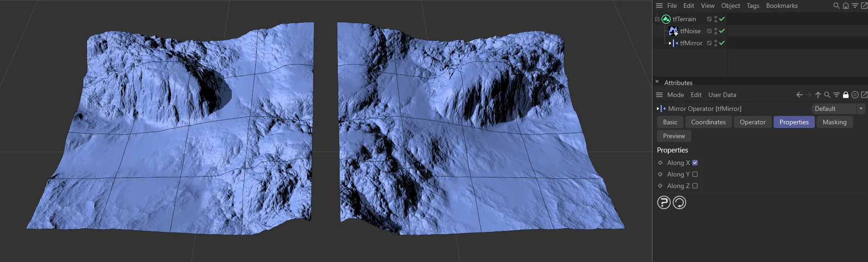Enable the Along Y checkbox
868x262 pixels.
click(695, 174)
